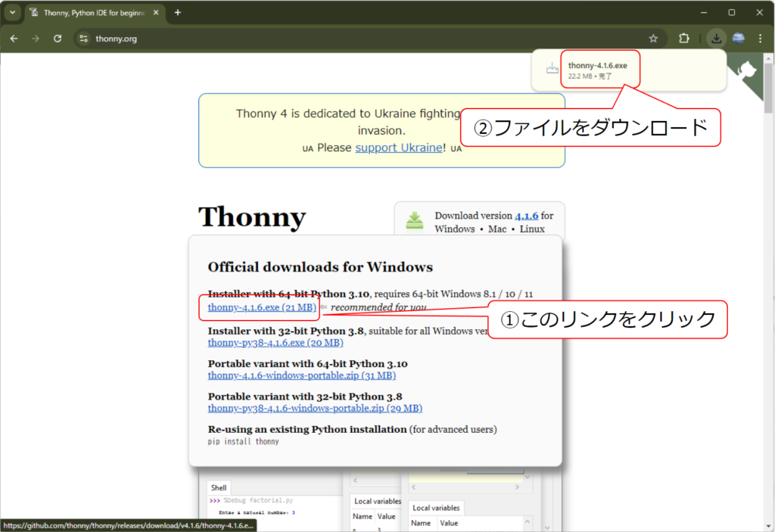Open the 4.1.6 version link
Viewport: 775px width, 532px height.
pyautogui.click(x=527, y=216)
